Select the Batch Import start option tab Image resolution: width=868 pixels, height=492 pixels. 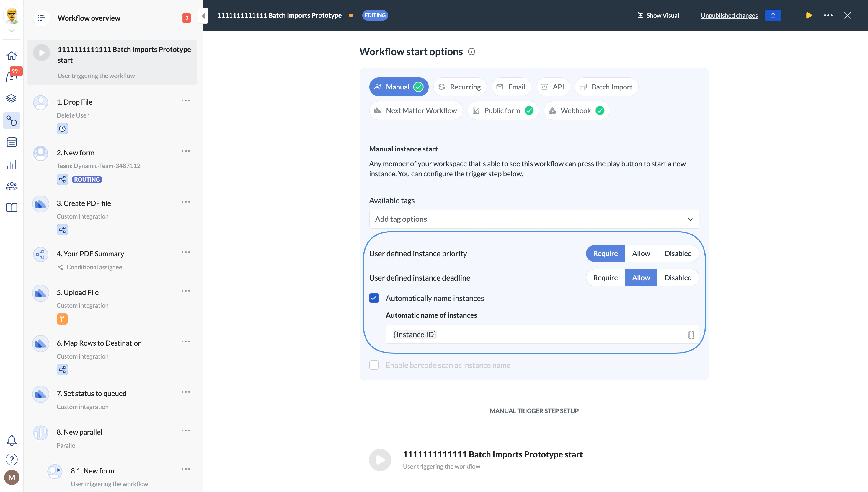coord(606,87)
